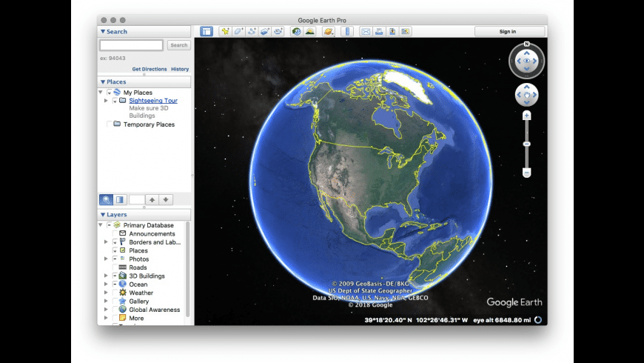Enable the Gallery layer checkbox
This screenshot has width=644, height=363.
115,301
